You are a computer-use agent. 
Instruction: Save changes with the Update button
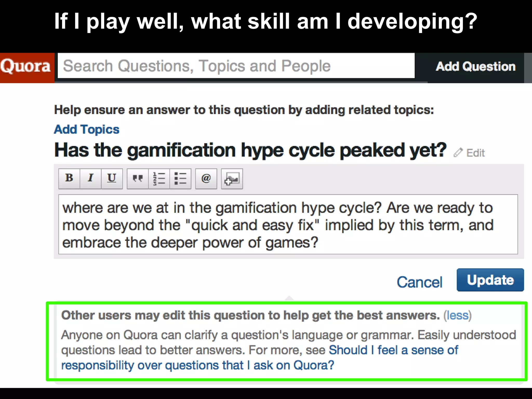point(490,280)
